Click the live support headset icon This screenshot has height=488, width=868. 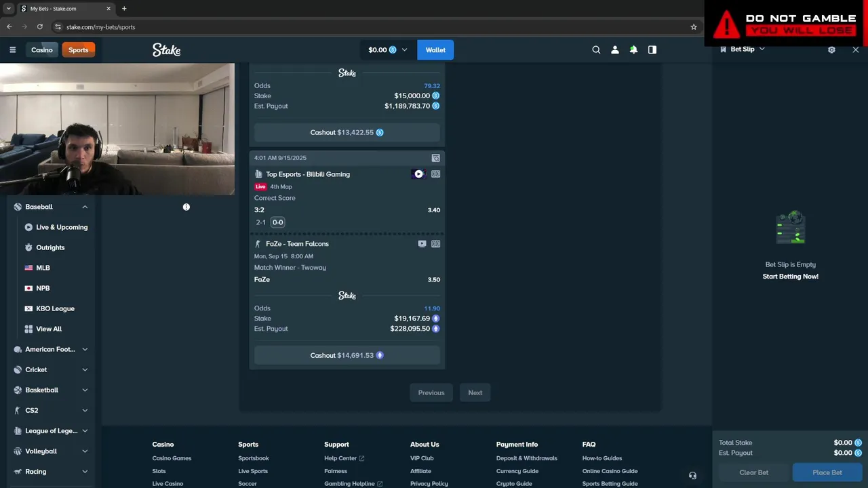[x=692, y=476]
